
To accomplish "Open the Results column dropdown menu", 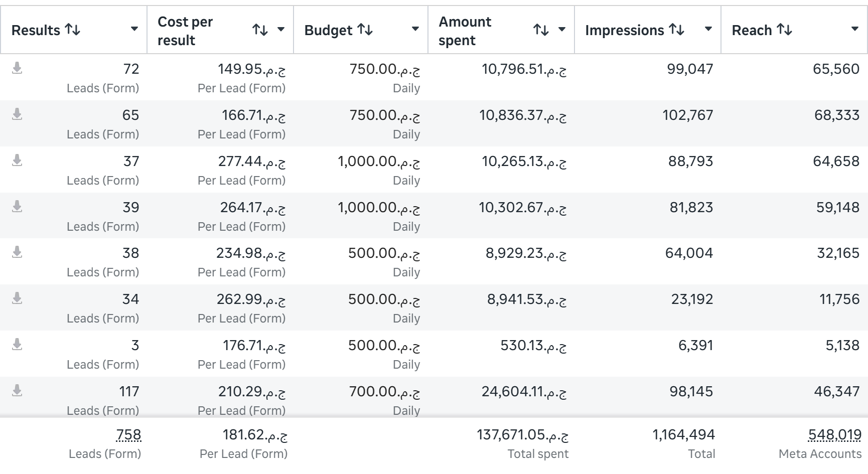I will (x=134, y=29).
